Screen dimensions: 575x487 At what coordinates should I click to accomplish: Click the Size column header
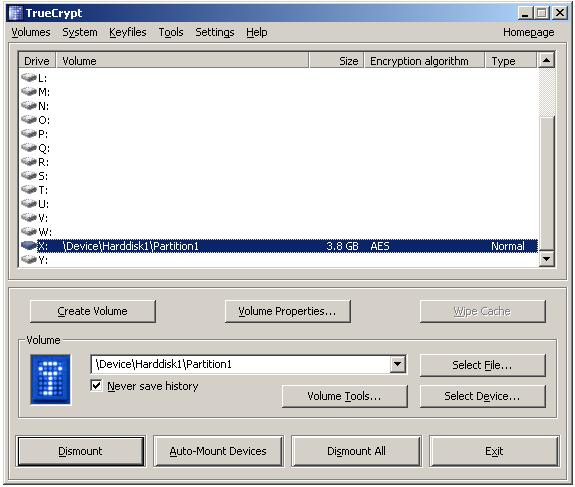point(337,61)
